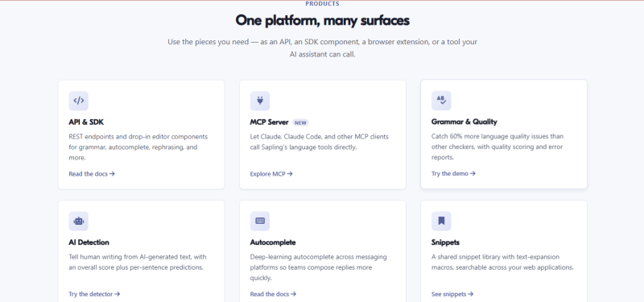The image size is (644, 302).
Task: Click the bookmark icon on Snippets card
Action: [x=441, y=221]
